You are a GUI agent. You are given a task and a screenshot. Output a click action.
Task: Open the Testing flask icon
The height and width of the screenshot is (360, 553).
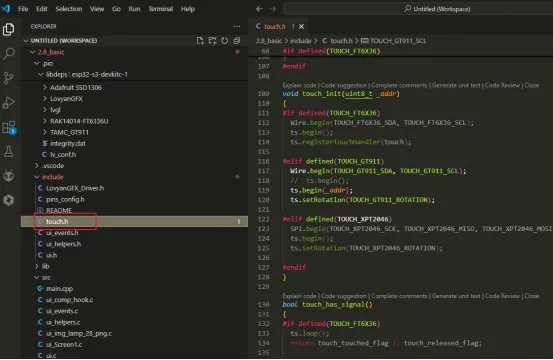[8, 152]
